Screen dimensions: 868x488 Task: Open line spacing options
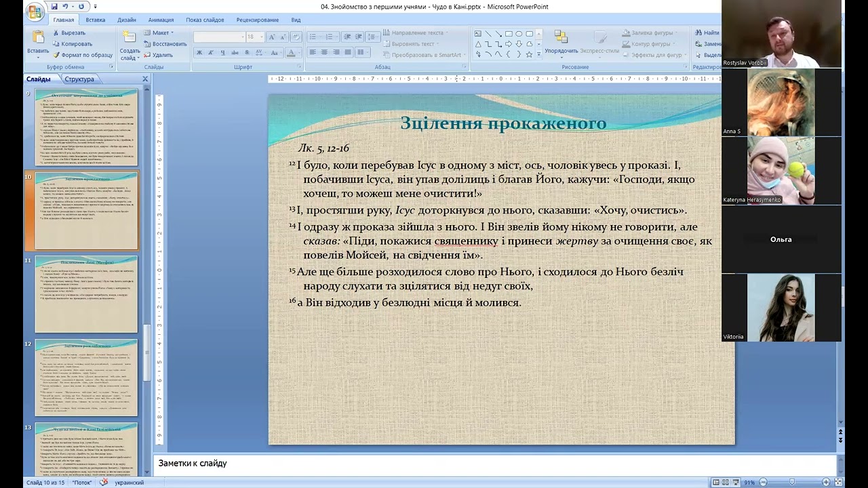(372, 37)
